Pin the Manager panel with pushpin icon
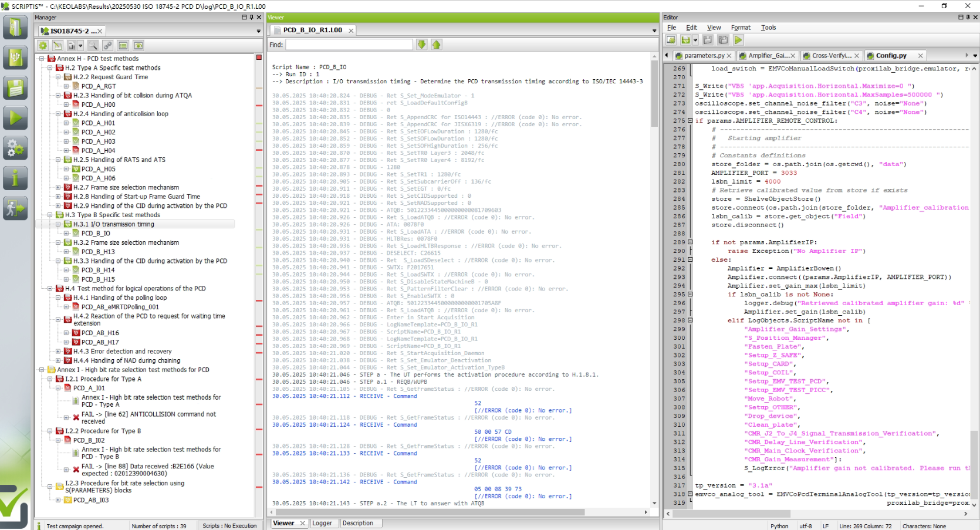 [251, 18]
